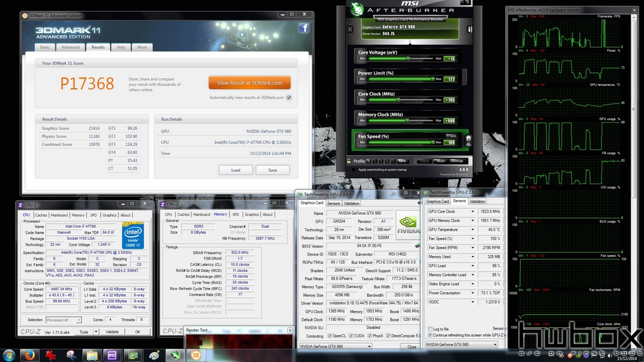Click the Afterburner Settings button
The width and height of the screenshot is (644, 362).
456,161
